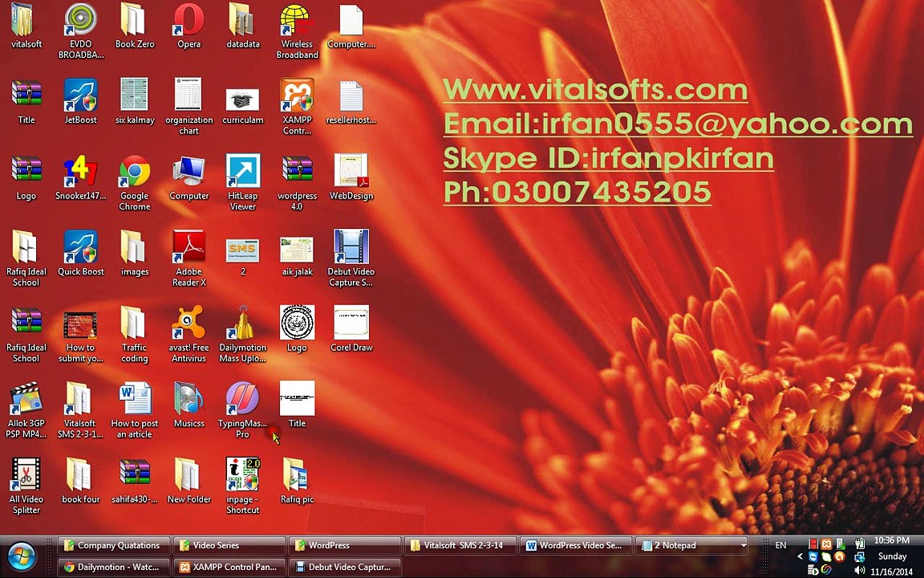This screenshot has width=924, height=578.
Task: Open the wordpress 4.0 archive
Action: click(297, 183)
